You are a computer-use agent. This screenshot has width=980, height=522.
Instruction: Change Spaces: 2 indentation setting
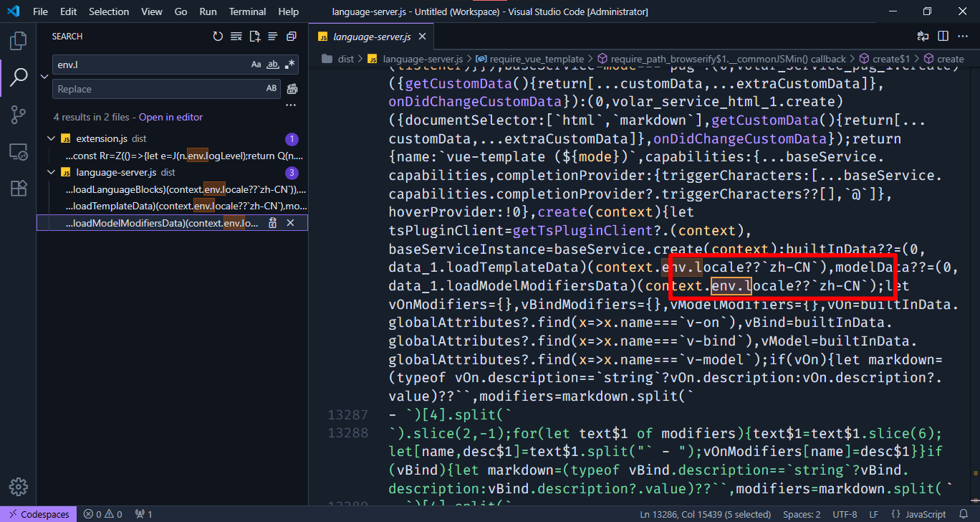pos(802,514)
